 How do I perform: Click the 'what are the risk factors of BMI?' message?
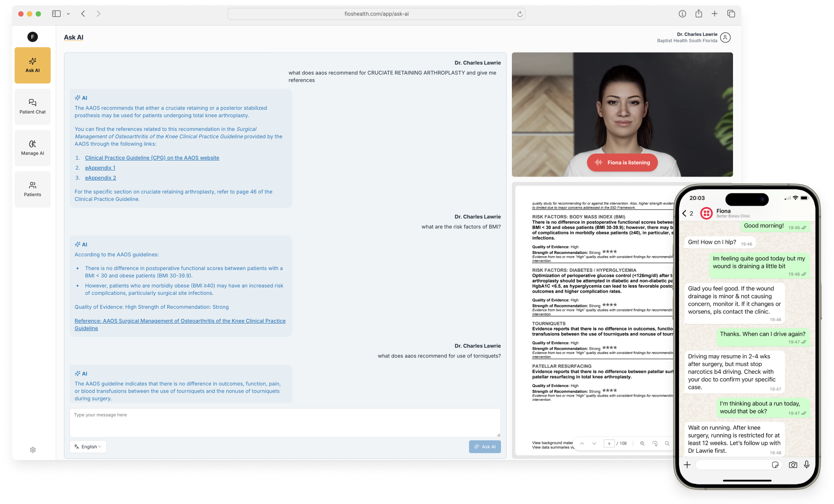click(x=461, y=227)
